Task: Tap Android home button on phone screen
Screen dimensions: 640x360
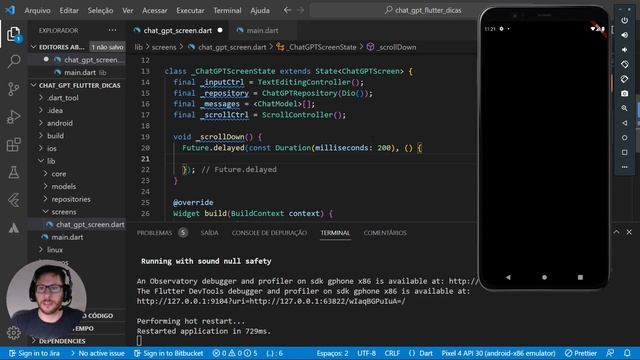Action: tap(544, 277)
